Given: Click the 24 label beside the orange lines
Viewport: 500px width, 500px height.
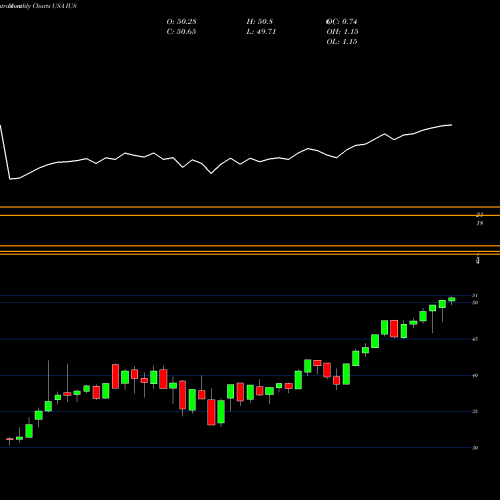Looking at the screenshot, I should click(x=480, y=214).
